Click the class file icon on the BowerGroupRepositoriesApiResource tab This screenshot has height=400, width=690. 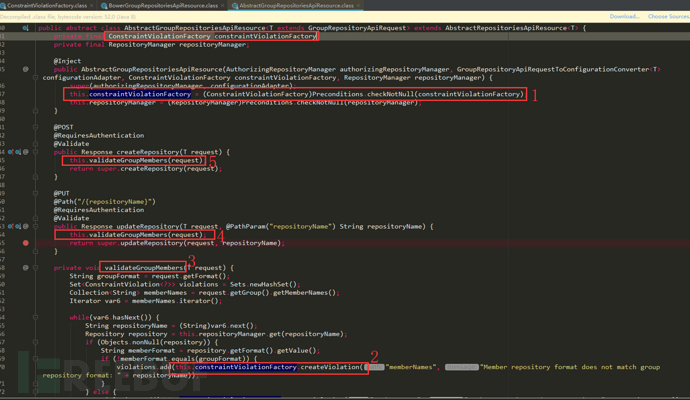104,6
